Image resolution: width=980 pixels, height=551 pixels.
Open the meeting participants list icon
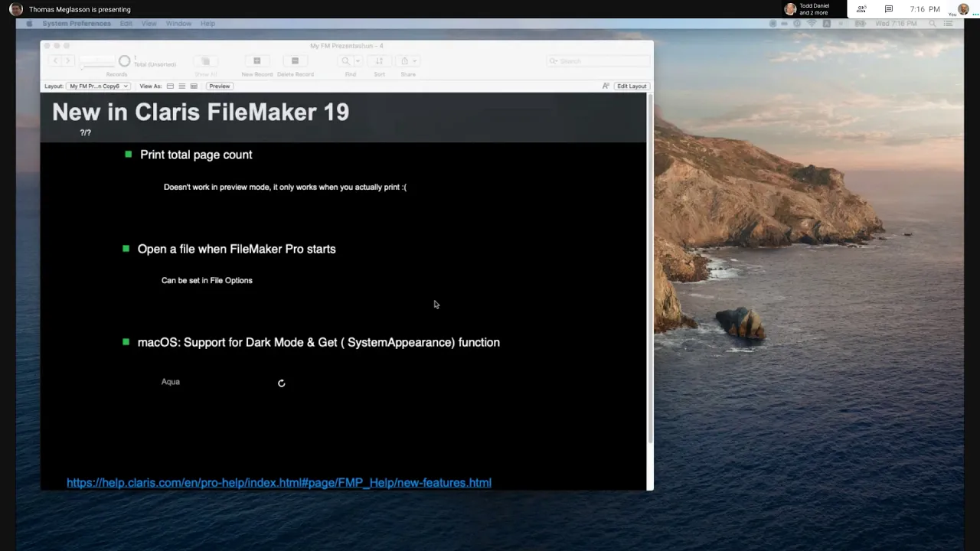tap(861, 9)
